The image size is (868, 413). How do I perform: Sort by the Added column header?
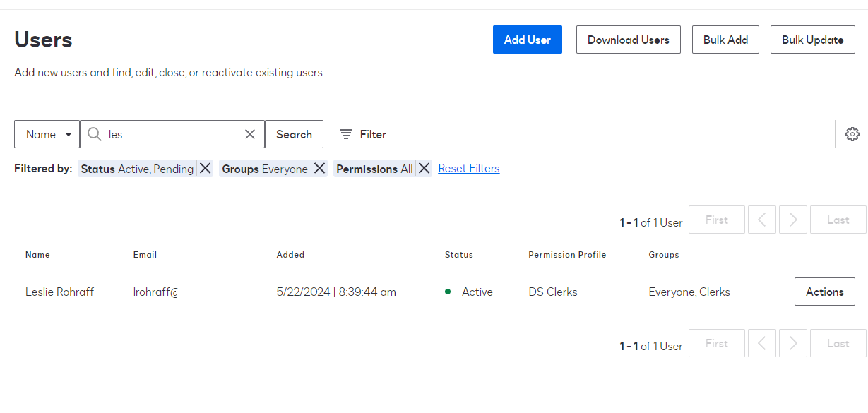(290, 255)
